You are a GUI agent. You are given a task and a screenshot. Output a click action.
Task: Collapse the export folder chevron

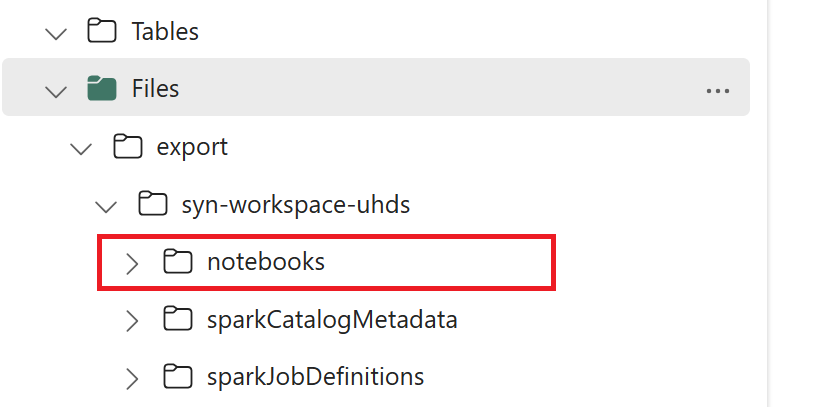pyautogui.click(x=81, y=149)
